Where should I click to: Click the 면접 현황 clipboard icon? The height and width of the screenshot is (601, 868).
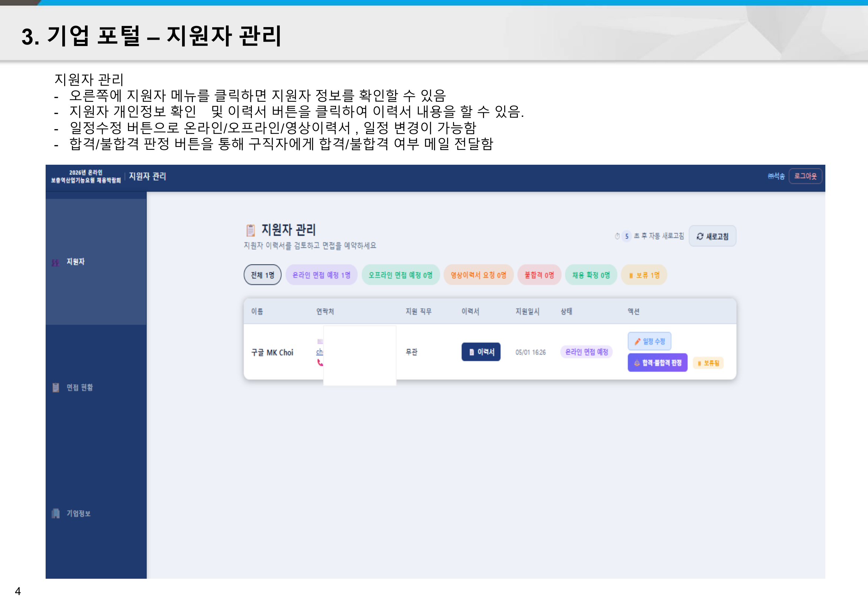point(56,387)
